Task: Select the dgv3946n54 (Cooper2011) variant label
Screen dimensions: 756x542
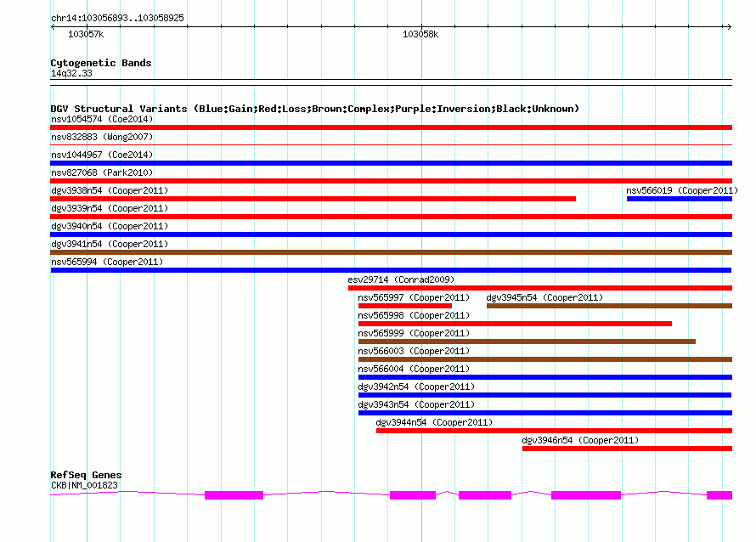Action: [580, 440]
